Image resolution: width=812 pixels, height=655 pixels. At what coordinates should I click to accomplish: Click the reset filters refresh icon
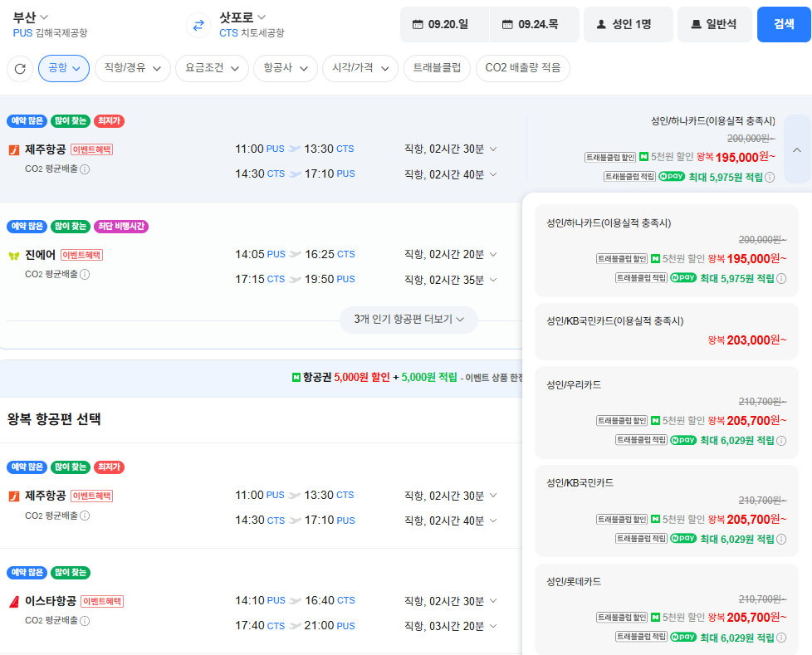coord(20,68)
